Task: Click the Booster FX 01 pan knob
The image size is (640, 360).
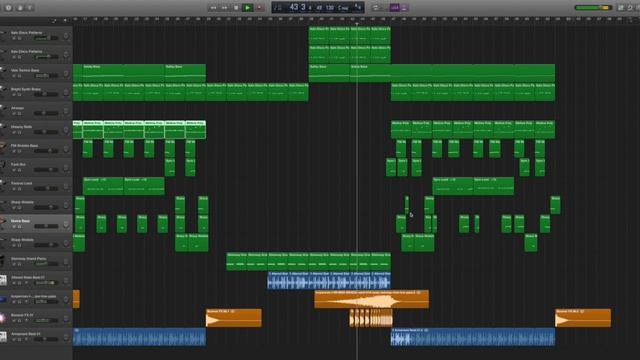Action: click(x=66, y=318)
